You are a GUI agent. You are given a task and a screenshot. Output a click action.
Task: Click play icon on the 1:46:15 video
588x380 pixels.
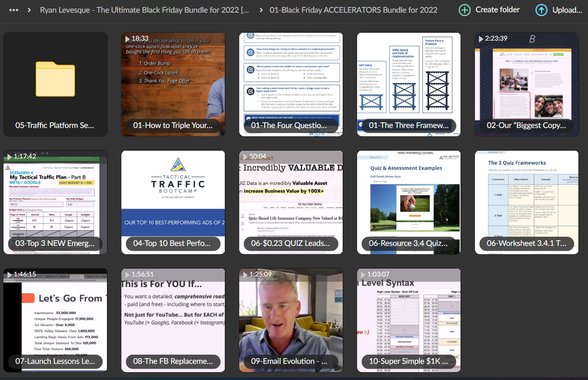10,275
